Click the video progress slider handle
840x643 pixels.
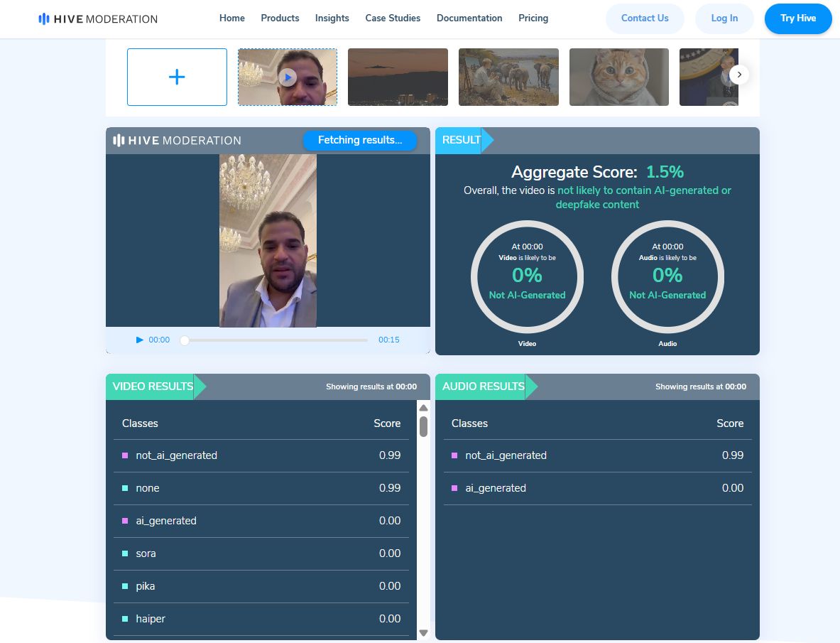(x=185, y=340)
